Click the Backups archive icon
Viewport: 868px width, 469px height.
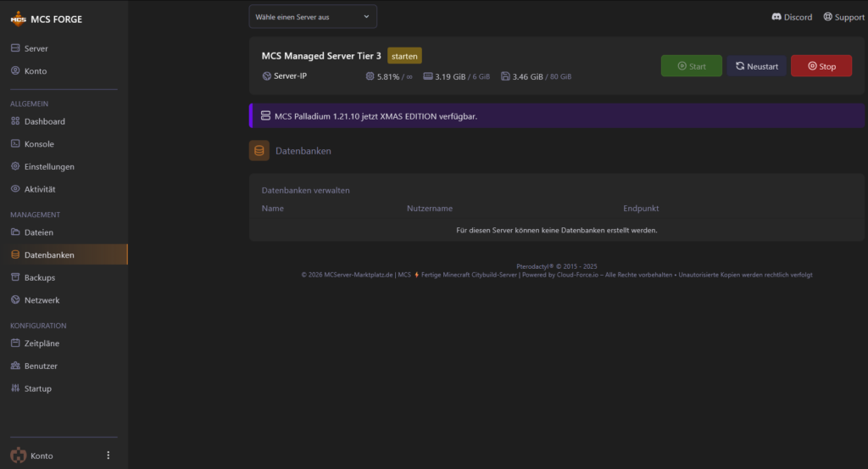tap(15, 276)
